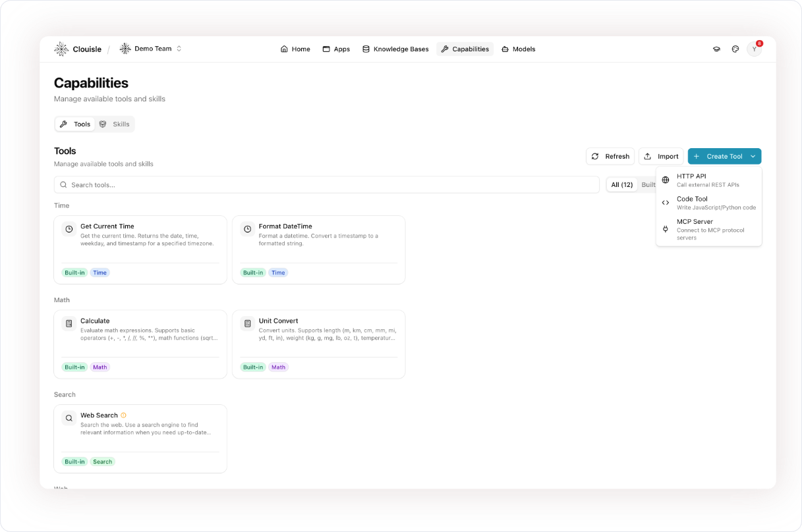Screen dimensions: 802x532
Task: Open the Format DateTime tool card
Action: [x=319, y=250]
